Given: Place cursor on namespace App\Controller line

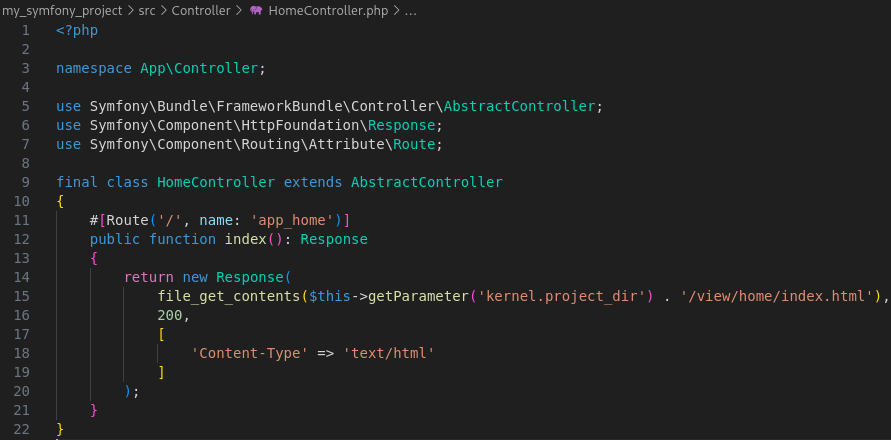Looking at the screenshot, I should click(160, 68).
